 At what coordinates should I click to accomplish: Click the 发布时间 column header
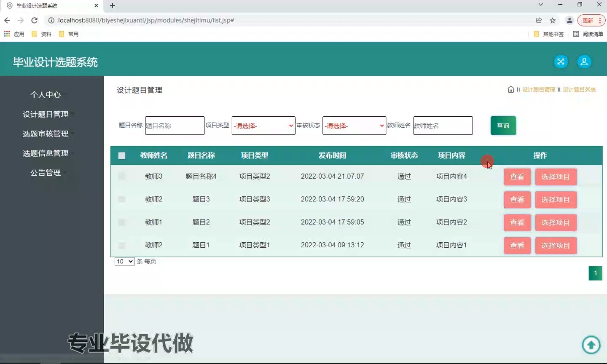[332, 155]
